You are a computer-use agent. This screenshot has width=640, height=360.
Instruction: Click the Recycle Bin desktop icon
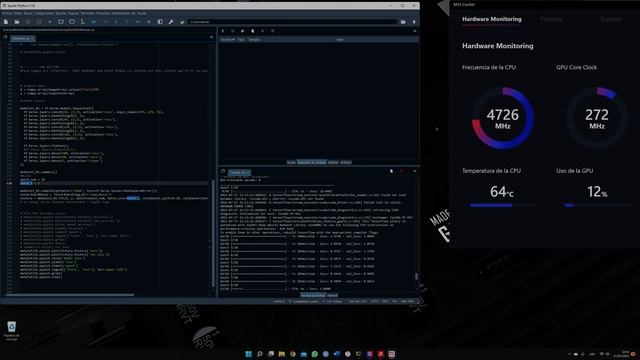pos(11,330)
